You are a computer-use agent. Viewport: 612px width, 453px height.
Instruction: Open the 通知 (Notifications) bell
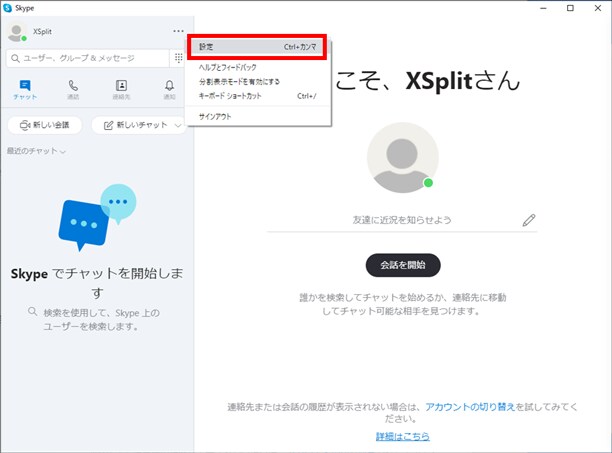pyautogui.click(x=169, y=90)
